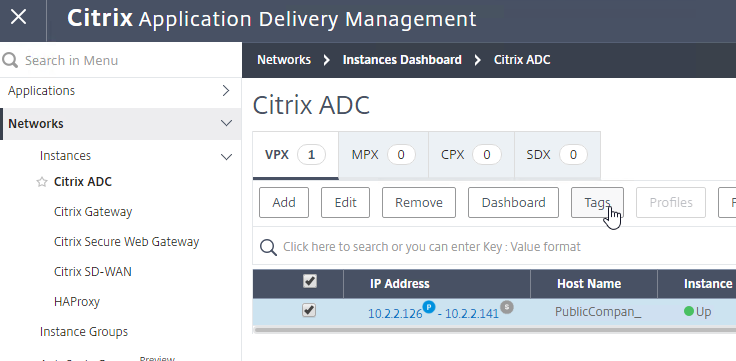Collapse the Networks section chevron

[x=226, y=123]
